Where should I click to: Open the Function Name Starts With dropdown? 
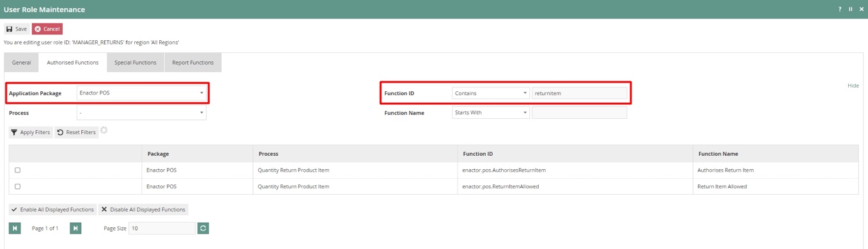[490, 113]
